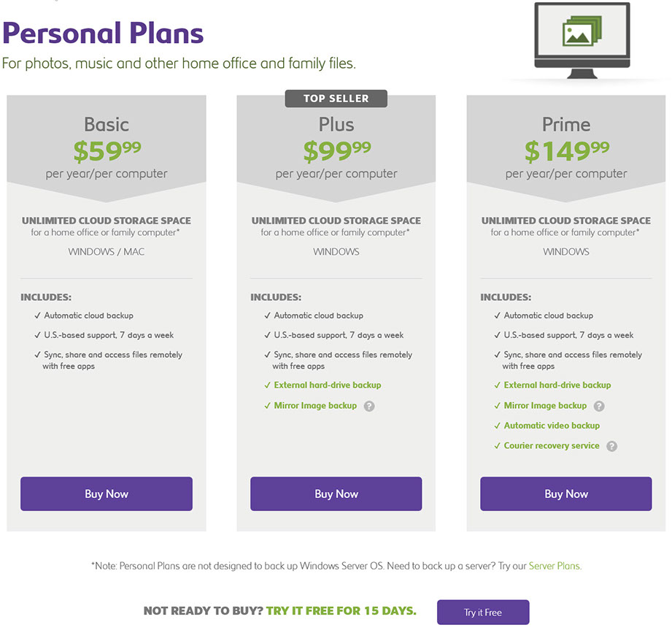The image size is (672, 633).
Task: Select the $99.99 Plus price
Action: click(x=336, y=151)
